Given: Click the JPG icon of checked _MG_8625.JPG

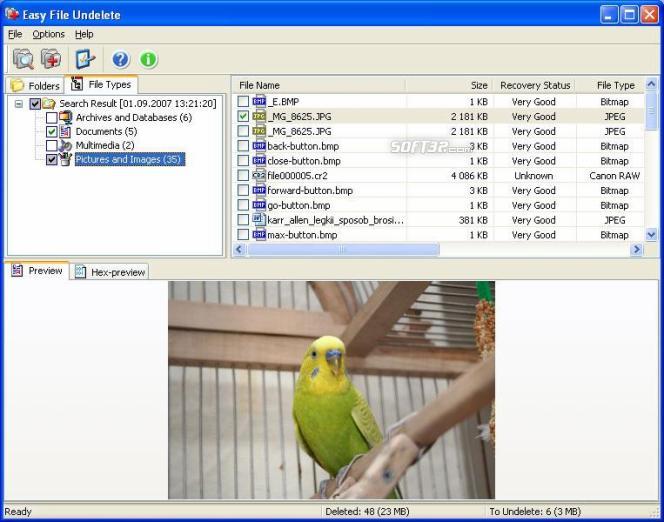Looking at the screenshot, I should pyautogui.click(x=259, y=116).
